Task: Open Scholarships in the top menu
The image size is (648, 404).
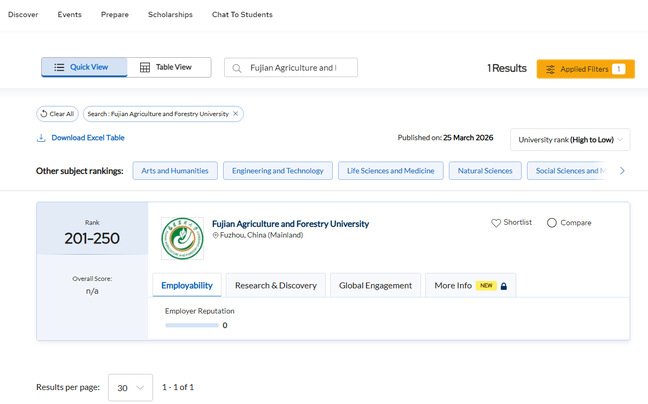Action: [170, 15]
